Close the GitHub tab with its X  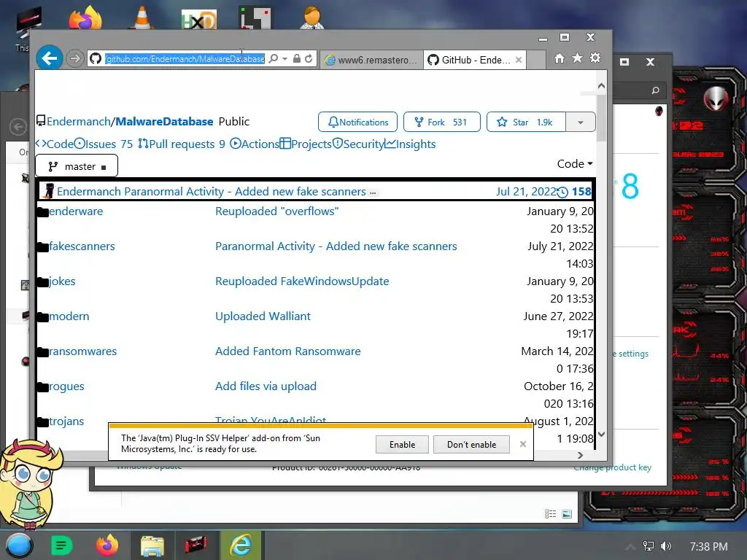[519, 60]
